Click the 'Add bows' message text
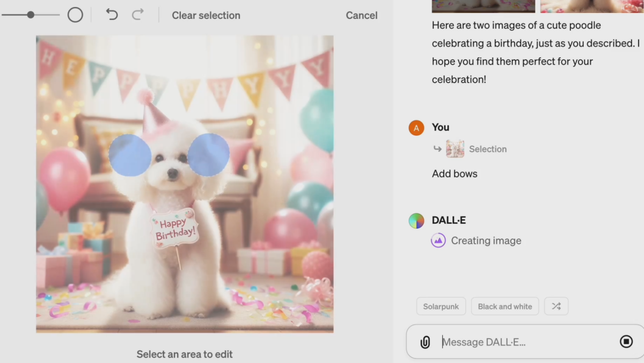The width and height of the screenshot is (644, 363). tap(455, 173)
